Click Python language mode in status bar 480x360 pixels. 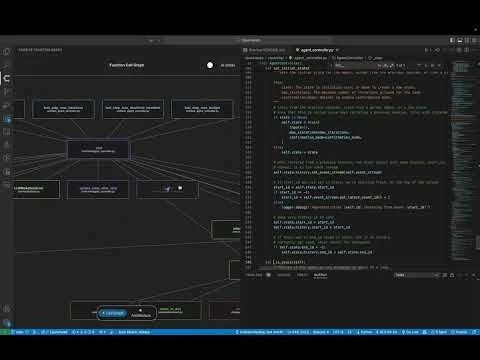[364, 332]
